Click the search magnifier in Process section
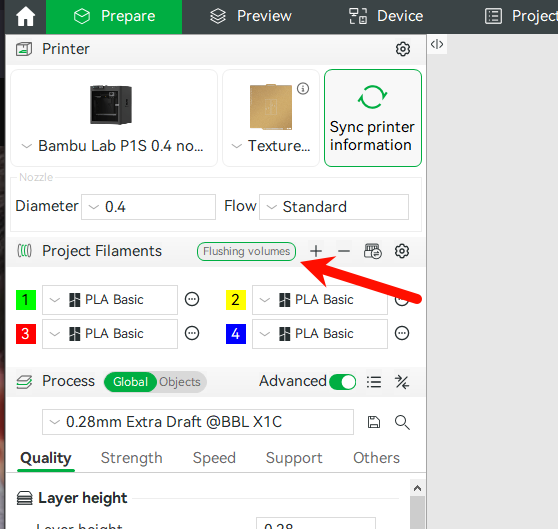Image resolution: width=558 pixels, height=529 pixels. pos(402,422)
